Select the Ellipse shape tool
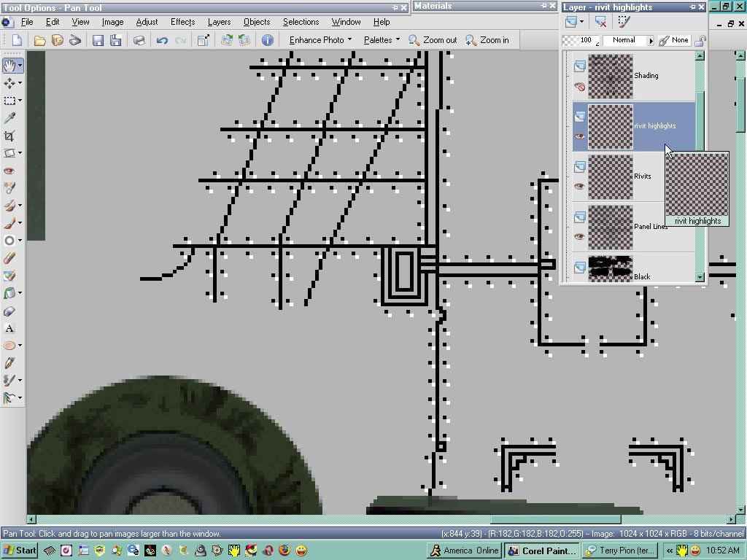747x560 pixels. coord(9,345)
